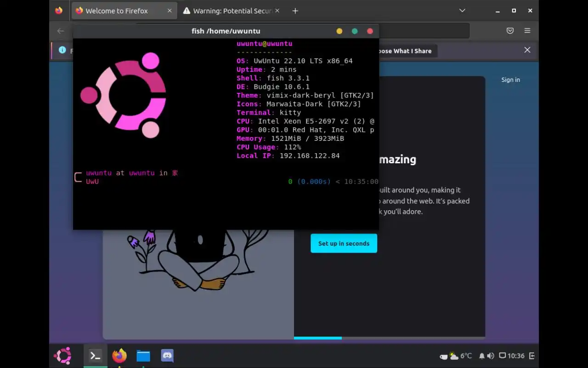Click the Local IP 192.168.122.84 text

pos(288,156)
